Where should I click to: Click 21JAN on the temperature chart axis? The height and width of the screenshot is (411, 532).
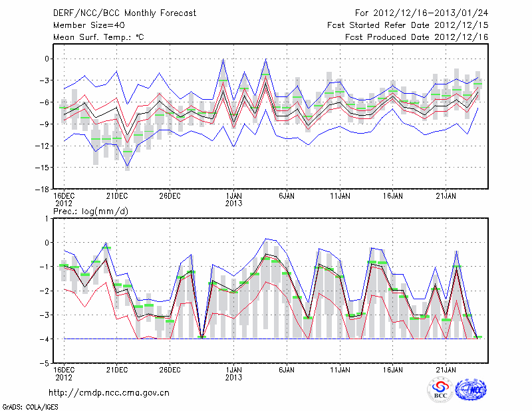pos(446,196)
